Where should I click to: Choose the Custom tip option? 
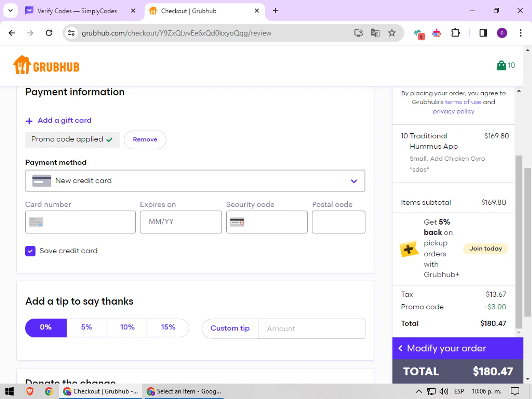pyautogui.click(x=230, y=328)
